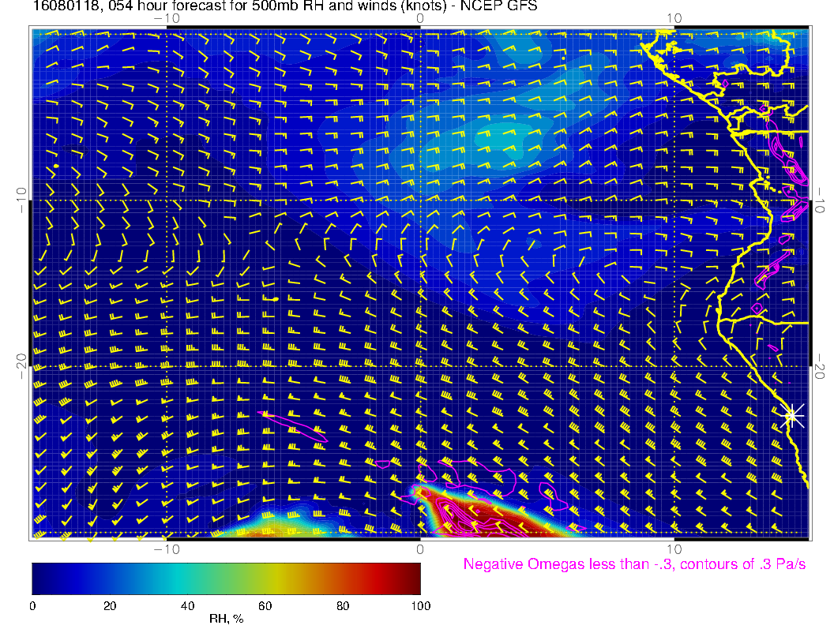Click left axis latitude label -20

tap(21, 366)
